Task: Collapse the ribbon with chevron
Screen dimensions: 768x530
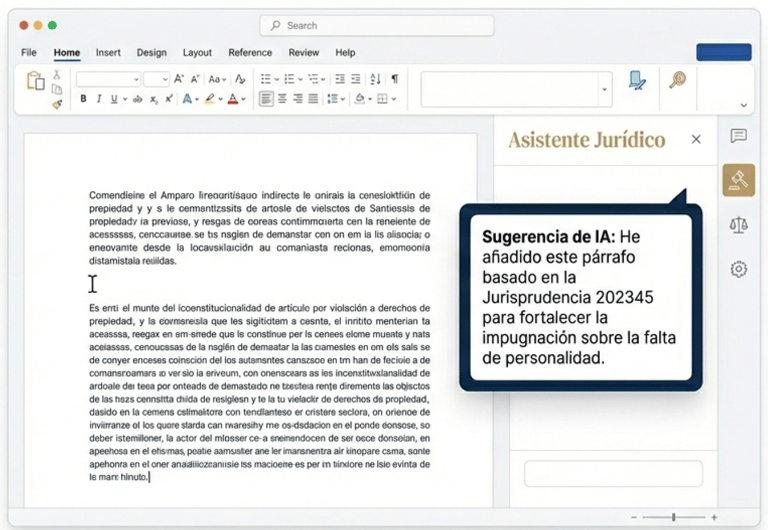Action: tap(744, 105)
